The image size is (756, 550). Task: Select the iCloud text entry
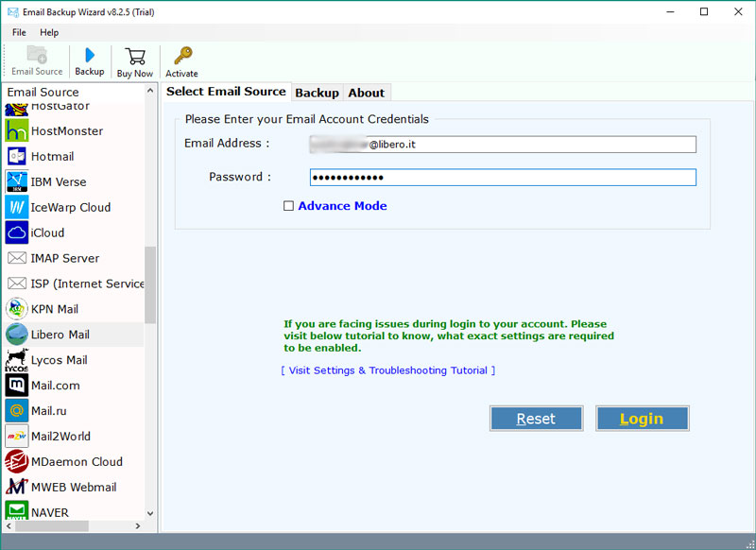tap(48, 232)
